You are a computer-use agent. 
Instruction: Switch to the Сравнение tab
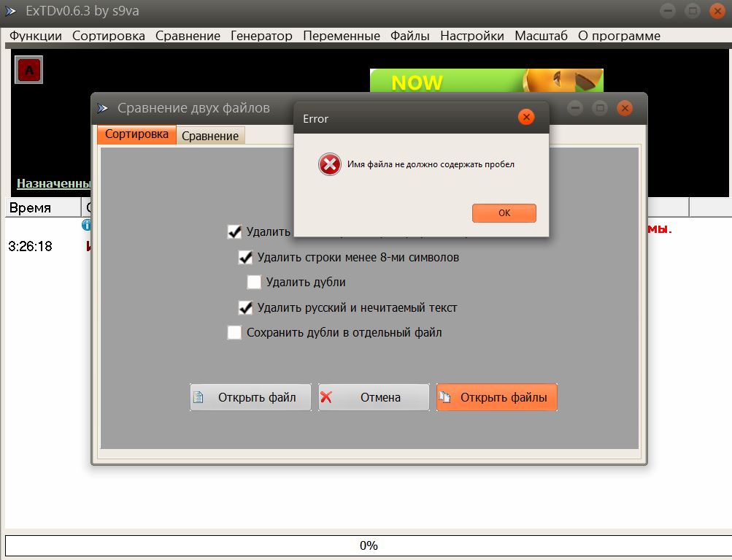[210, 136]
